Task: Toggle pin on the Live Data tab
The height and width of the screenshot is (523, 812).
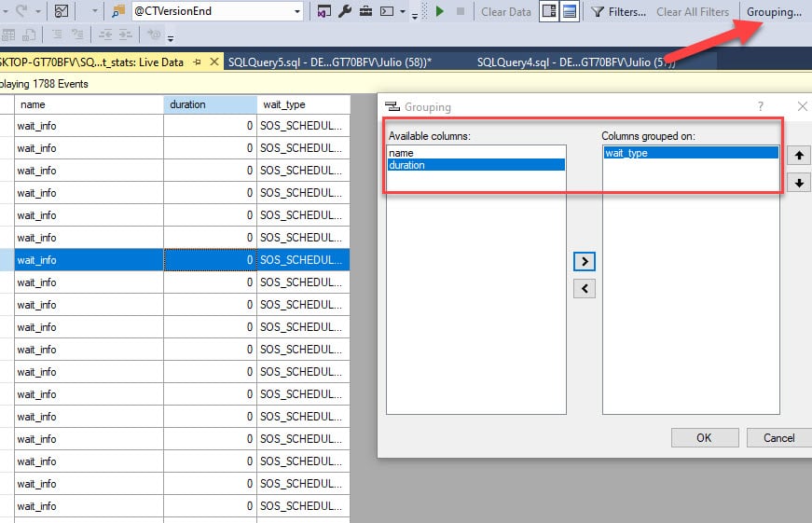Action: click(x=197, y=62)
